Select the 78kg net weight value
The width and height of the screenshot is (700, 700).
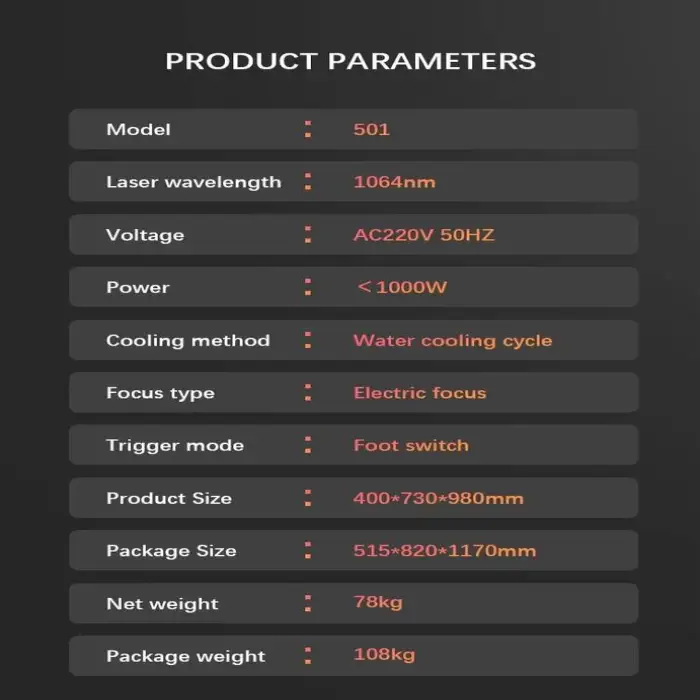click(x=376, y=603)
